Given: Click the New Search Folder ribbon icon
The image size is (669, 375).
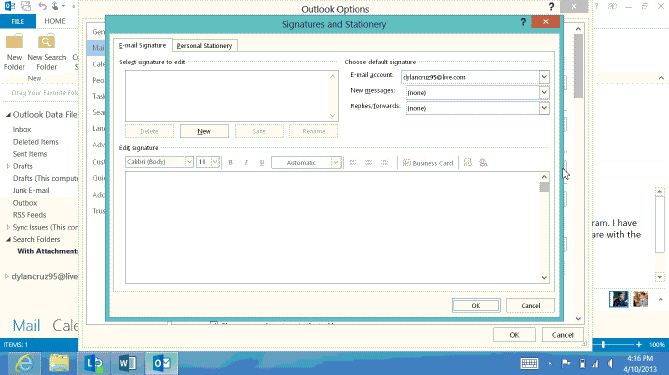Looking at the screenshot, I should (x=47, y=52).
